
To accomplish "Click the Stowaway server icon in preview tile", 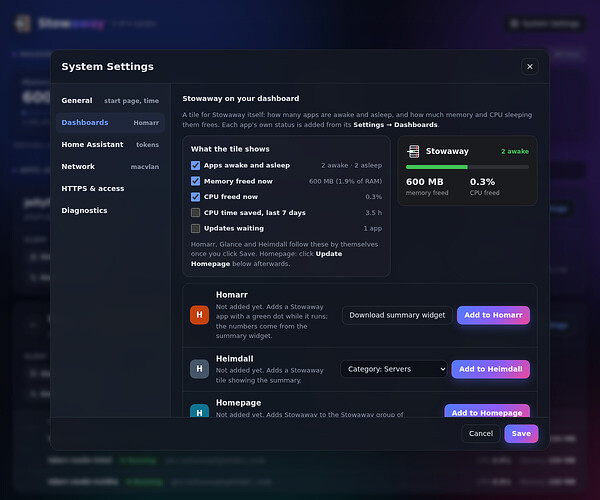I will tap(413, 151).
